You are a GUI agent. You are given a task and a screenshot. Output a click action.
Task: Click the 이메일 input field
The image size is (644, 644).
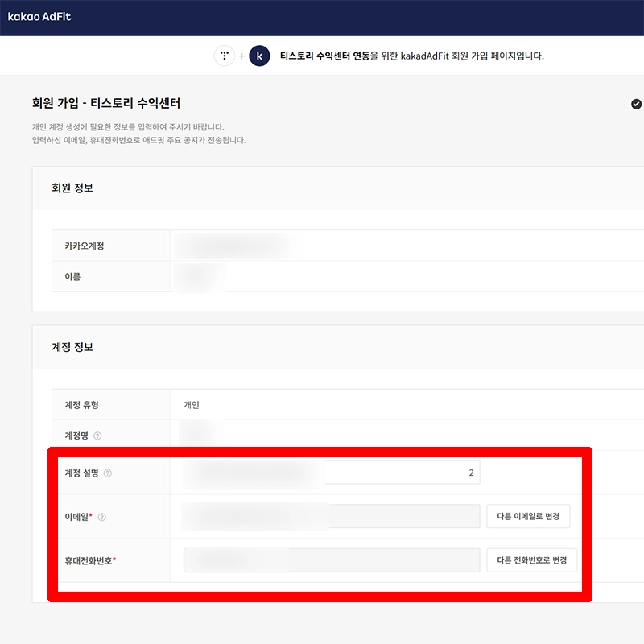pyautogui.click(x=332, y=516)
